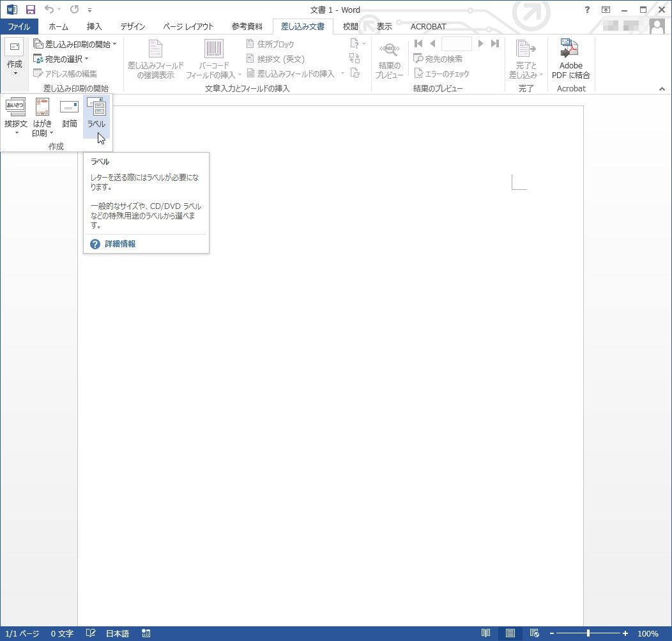Click the zoom out minus button
Image resolution: width=672 pixels, height=641 pixels.
tap(552, 633)
